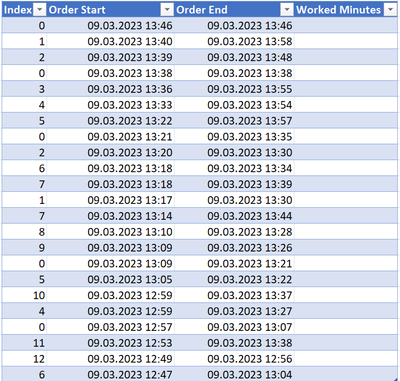This screenshot has width=400, height=381.
Task: Select Order End cell 09.03.2023 13:28
Action: (234, 232)
